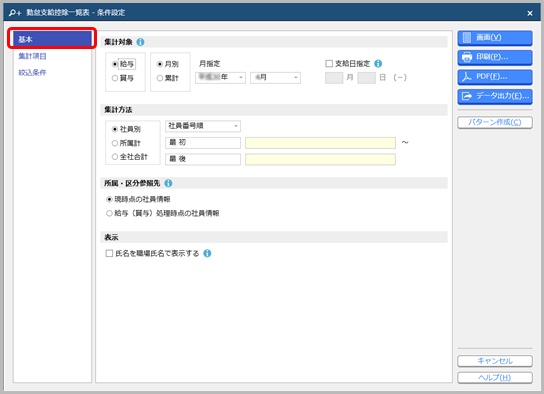Click the 最初 start code field

pyautogui.click(x=203, y=143)
